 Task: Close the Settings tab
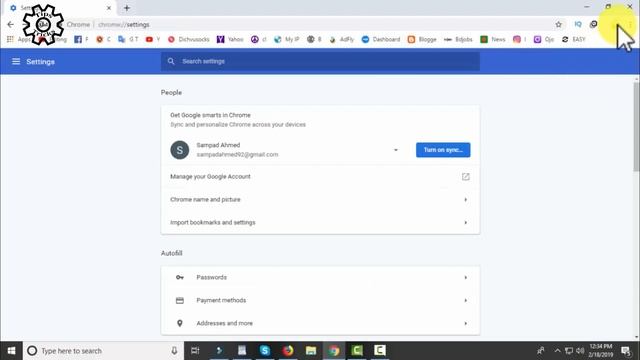coord(109,8)
